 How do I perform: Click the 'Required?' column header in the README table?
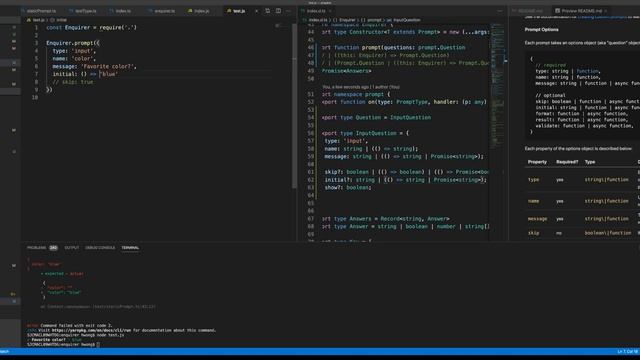567,162
